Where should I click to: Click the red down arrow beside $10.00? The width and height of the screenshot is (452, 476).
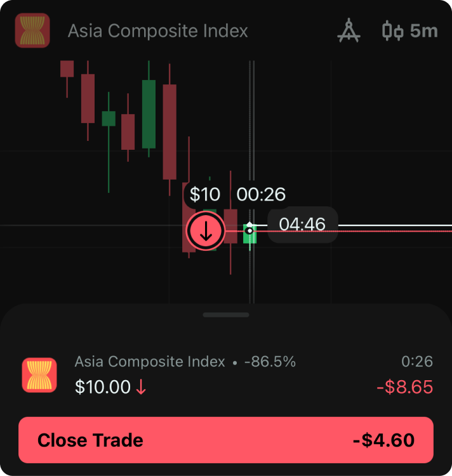pos(141,387)
